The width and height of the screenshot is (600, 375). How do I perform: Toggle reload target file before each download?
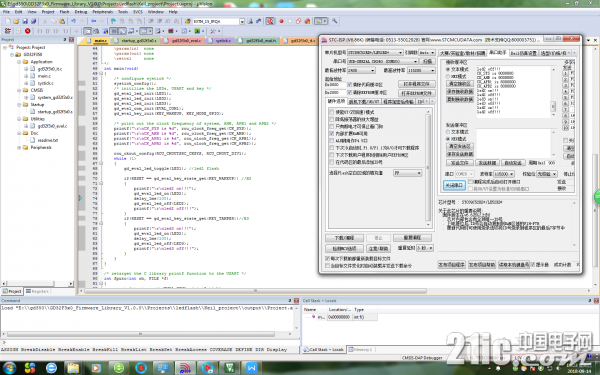click(x=327, y=259)
